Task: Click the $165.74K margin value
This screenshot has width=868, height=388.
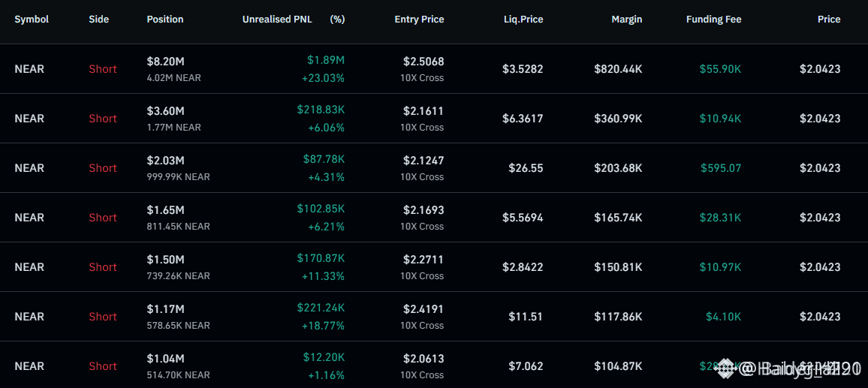Action: 619,218
